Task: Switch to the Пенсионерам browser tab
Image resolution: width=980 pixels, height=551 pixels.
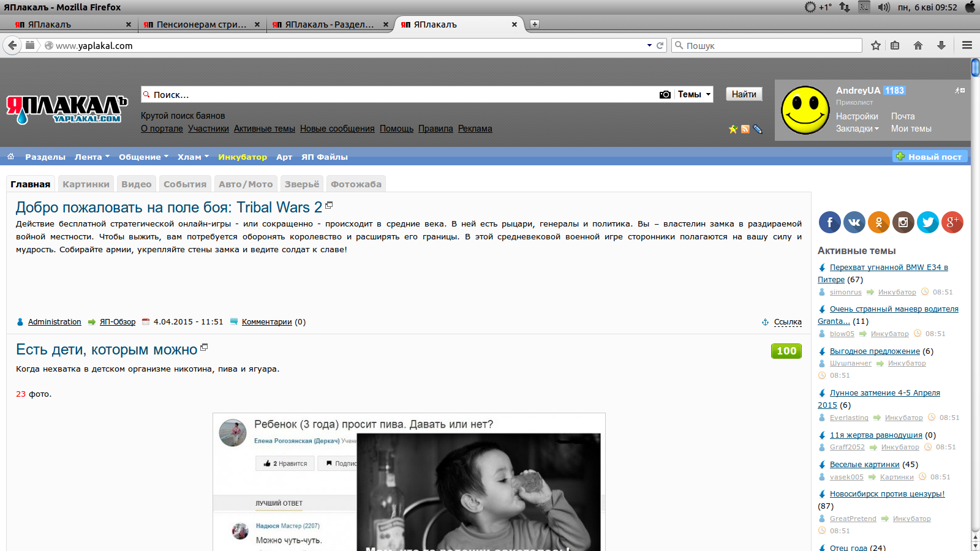Action: [x=202, y=24]
